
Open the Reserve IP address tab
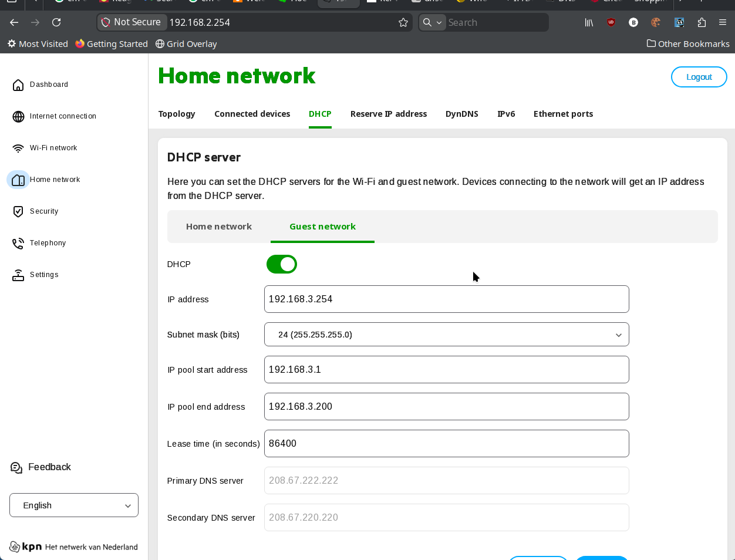click(389, 114)
